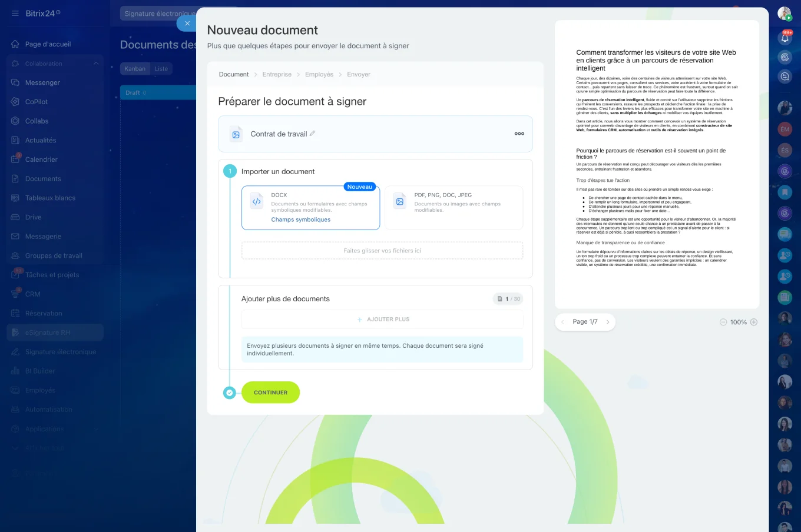Open the three-dot menu for Contrat de travail
The width and height of the screenshot is (801, 532).
tap(519, 134)
